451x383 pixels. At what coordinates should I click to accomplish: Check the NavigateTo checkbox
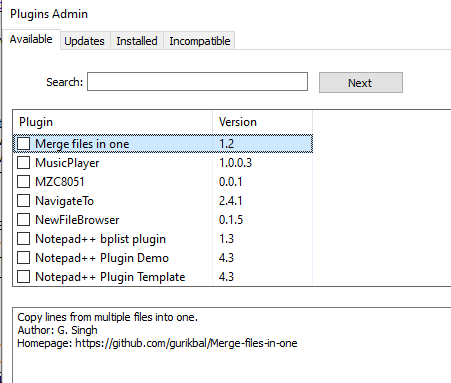click(24, 201)
